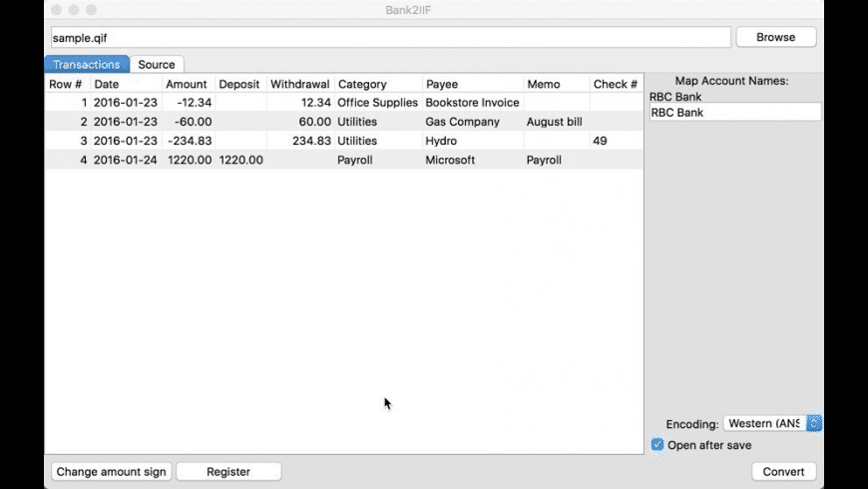This screenshot has width=868, height=489.
Task: Click the -60.00 amount cell
Action: pyautogui.click(x=189, y=122)
